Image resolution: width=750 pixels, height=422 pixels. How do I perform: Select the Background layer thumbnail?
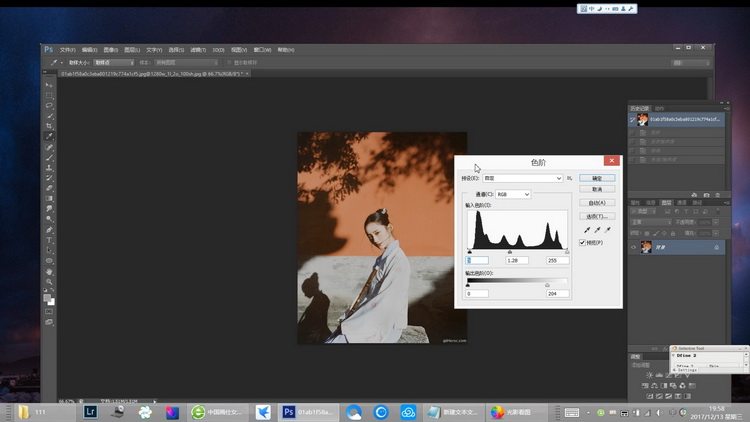pyautogui.click(x=646, y=247)
